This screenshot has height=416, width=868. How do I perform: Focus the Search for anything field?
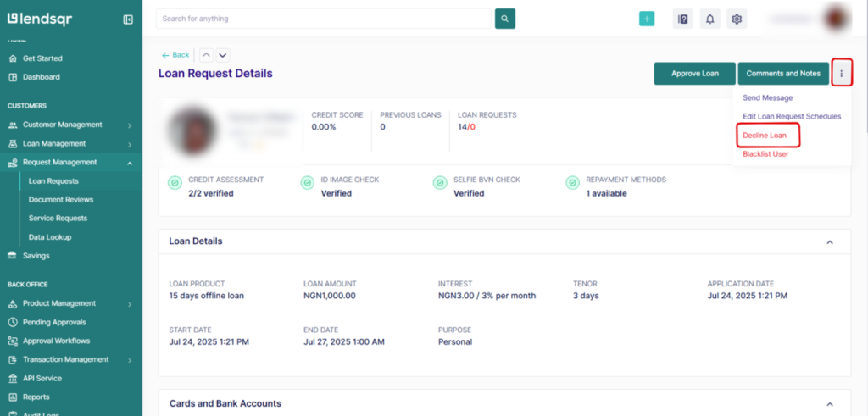pos(324,19)
